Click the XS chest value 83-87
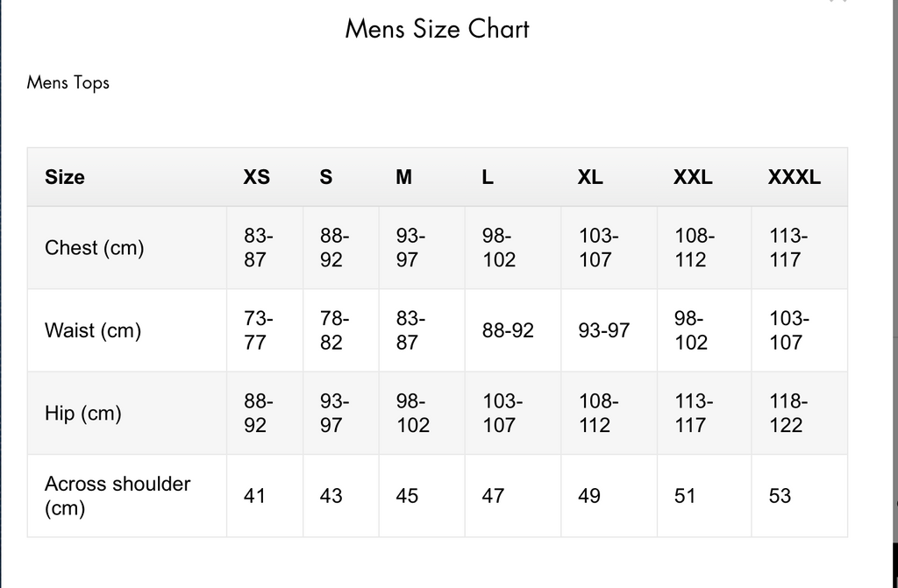The width and height of the screenshot is (898, 588). point(258,248)
